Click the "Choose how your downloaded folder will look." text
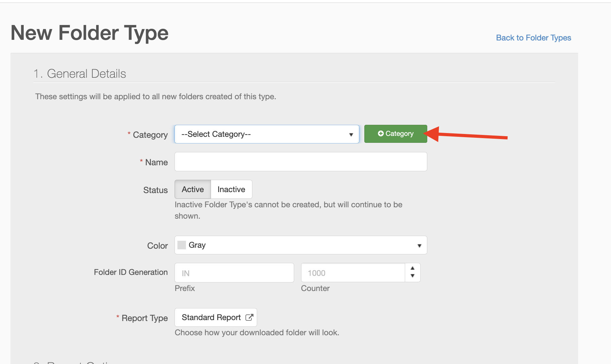Viewport: 611px width, 364px height. [x=257, y=332]
